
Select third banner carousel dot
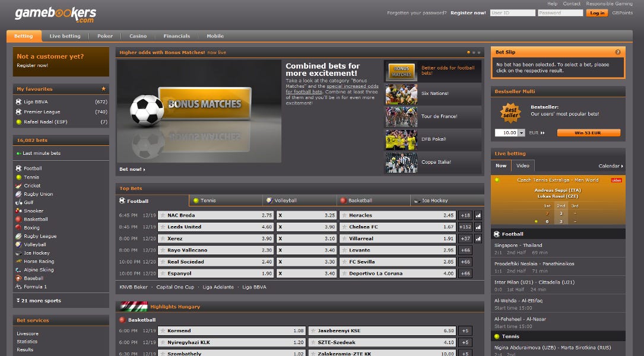(x=479, y=53)
